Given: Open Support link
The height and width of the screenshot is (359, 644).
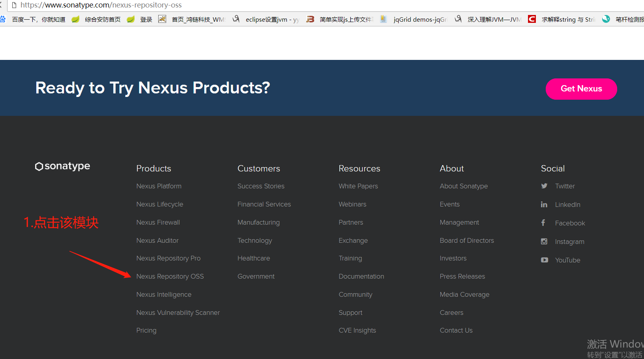Looking at the screenshot, I should coord(350,312).
